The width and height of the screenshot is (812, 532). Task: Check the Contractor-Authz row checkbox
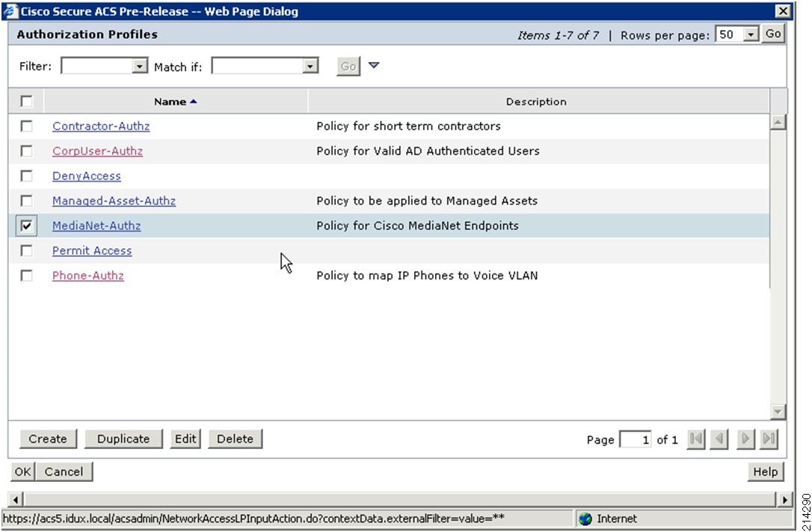(26, 126)
